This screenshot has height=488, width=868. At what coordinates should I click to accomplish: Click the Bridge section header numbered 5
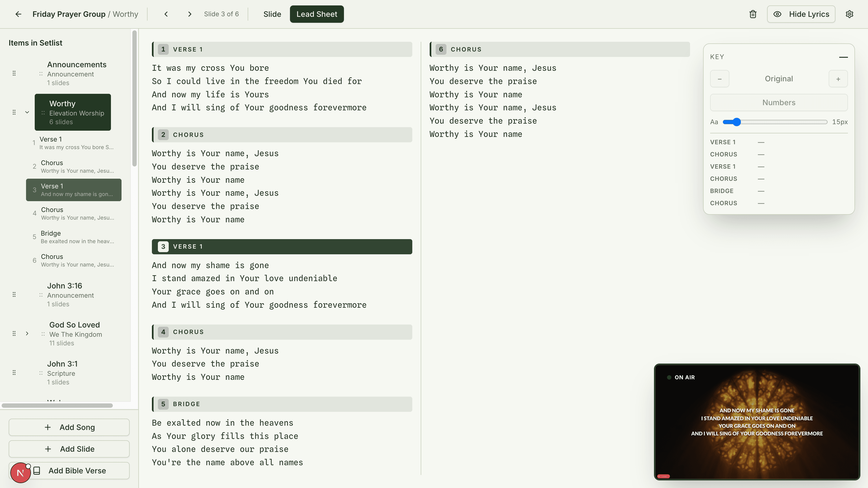click(282, 404)
